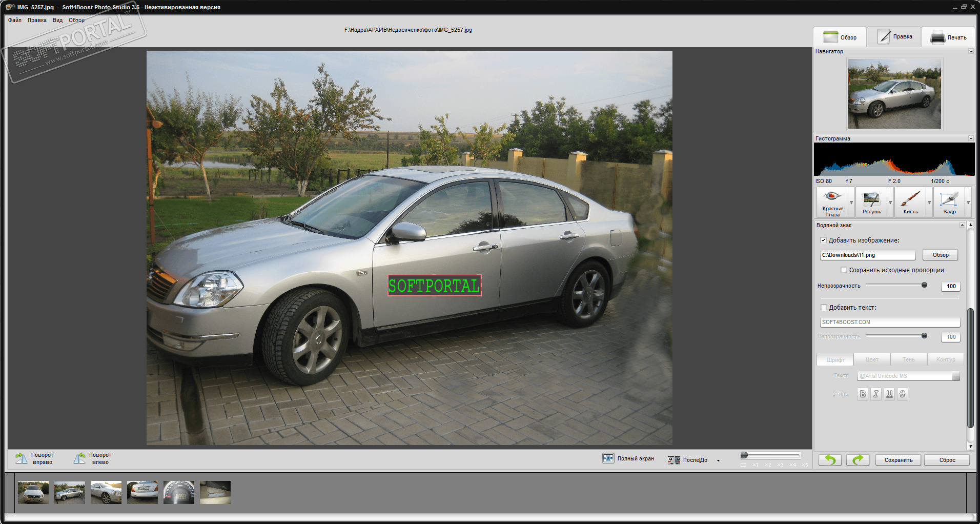Click the ×3 zoom level label
This screenshot has width=980, height=524.
(780, 465)
